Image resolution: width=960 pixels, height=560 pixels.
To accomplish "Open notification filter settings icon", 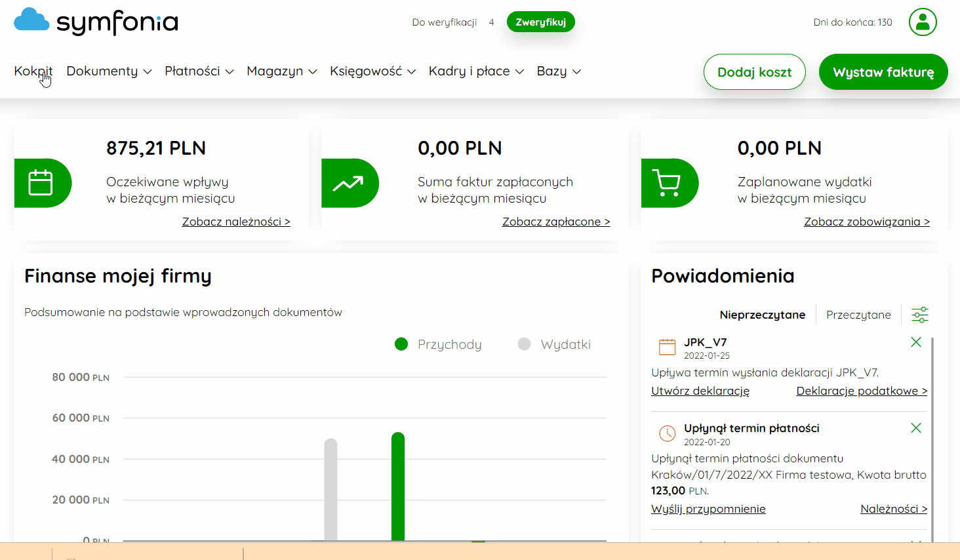I will coord(920,315).
